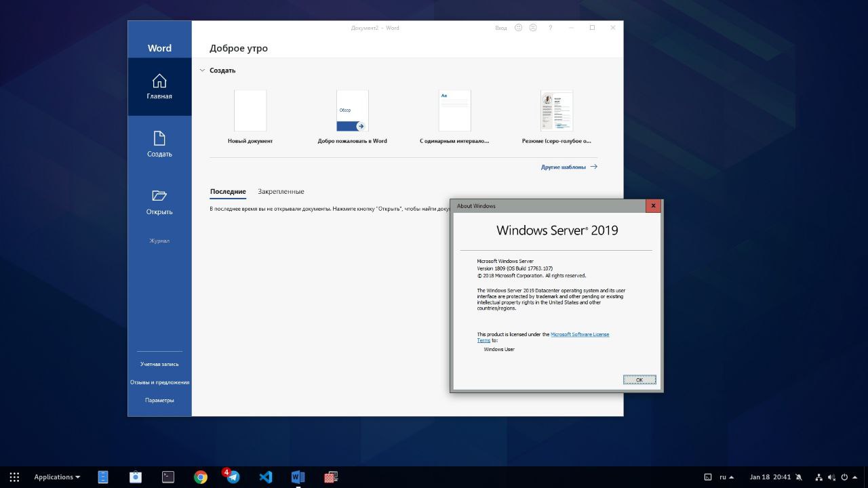Switch to the Последние tab
The height and width of the screenshot is (488, 868).
[x=228, y=192]
